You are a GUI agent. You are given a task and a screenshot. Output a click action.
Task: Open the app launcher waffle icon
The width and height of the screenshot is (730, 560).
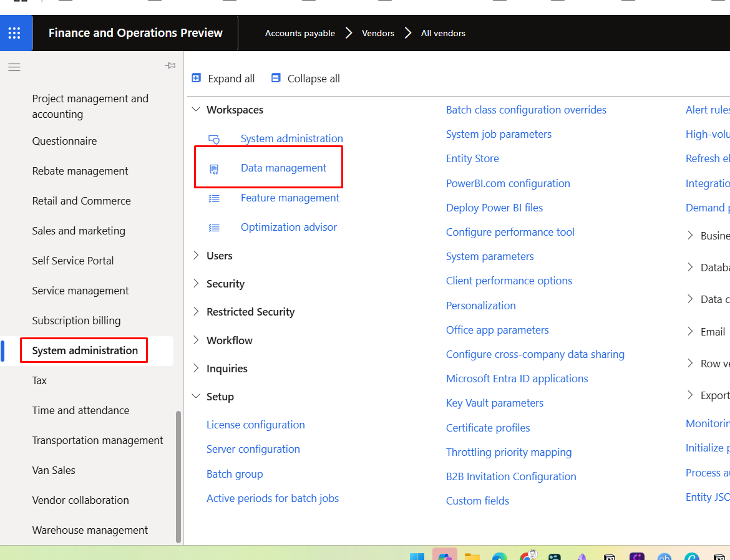point(14,33)
